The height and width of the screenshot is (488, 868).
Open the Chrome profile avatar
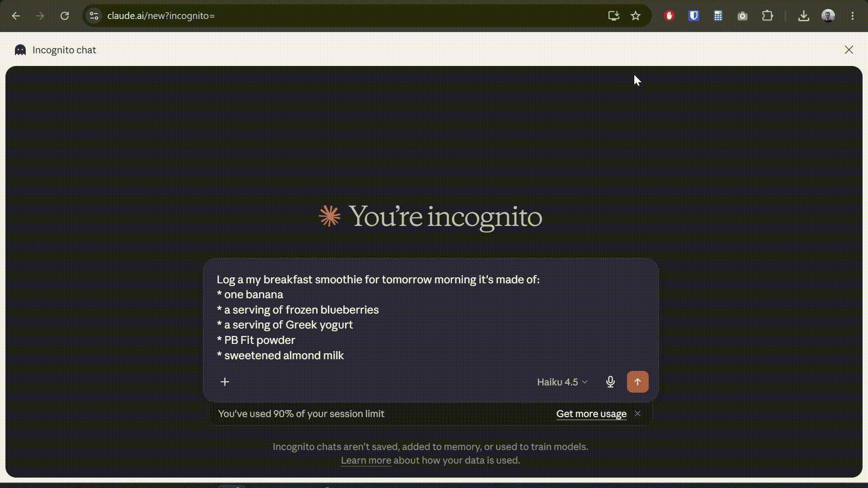(x=828, y=16)
